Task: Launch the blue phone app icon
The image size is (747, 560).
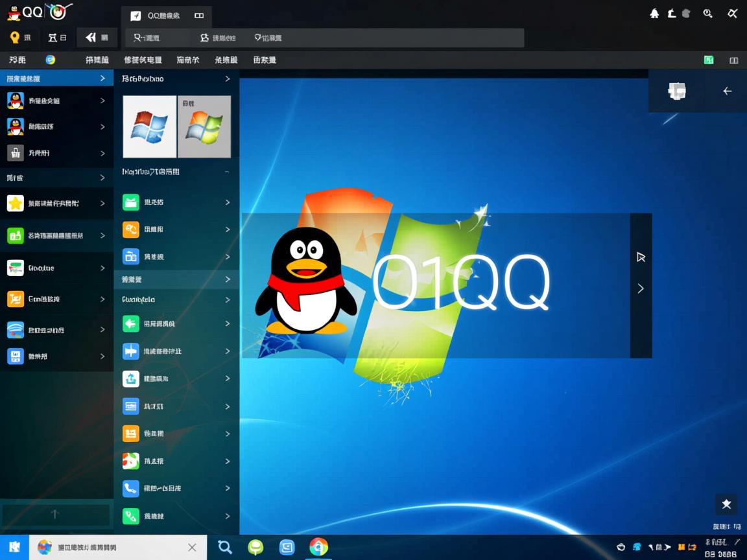Action: point(131,488)
